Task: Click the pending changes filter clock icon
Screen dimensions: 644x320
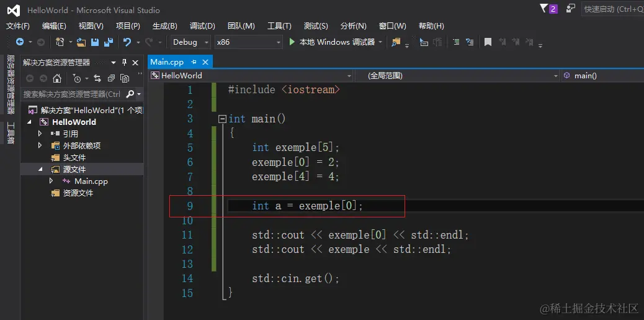Action: pos(77,78)
